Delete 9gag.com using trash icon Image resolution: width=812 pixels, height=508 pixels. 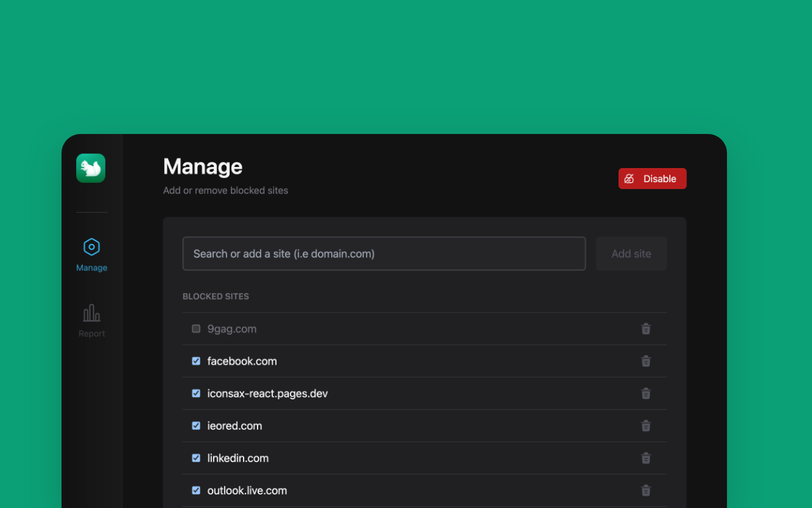point(646,329)
